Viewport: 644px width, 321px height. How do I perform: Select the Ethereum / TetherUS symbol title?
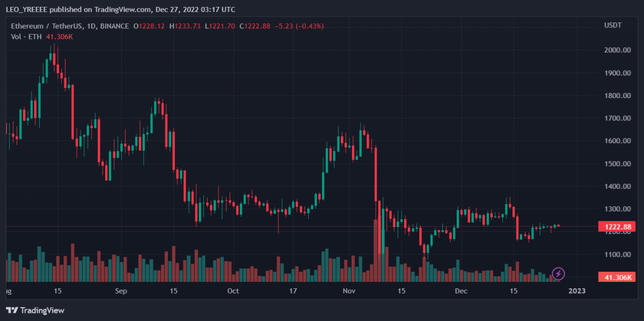[46, 26]
